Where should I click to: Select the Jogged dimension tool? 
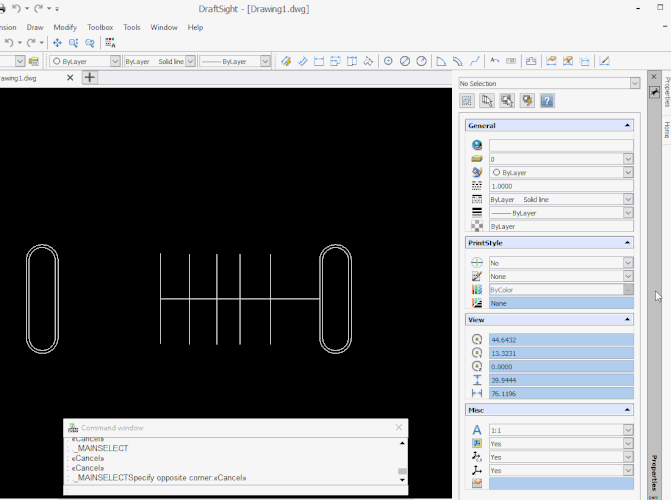click(x=475, y=61)
